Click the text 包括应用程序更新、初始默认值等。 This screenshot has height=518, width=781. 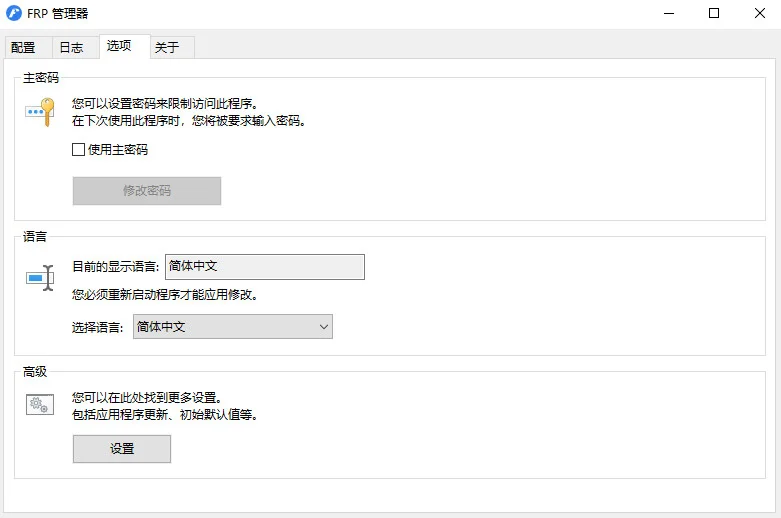[166, 414]
